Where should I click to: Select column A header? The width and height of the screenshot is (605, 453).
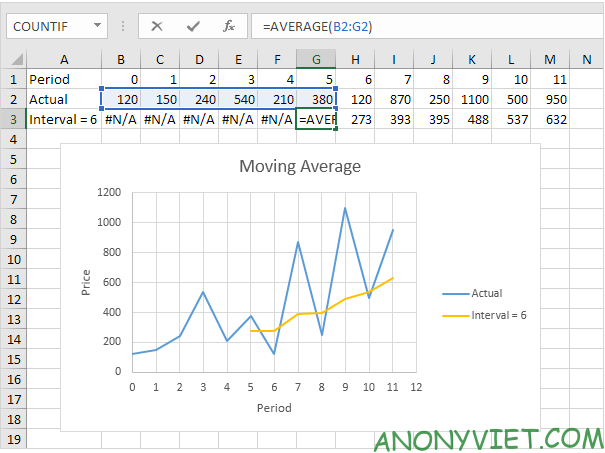pyautogui.click(x=63, y=59)
